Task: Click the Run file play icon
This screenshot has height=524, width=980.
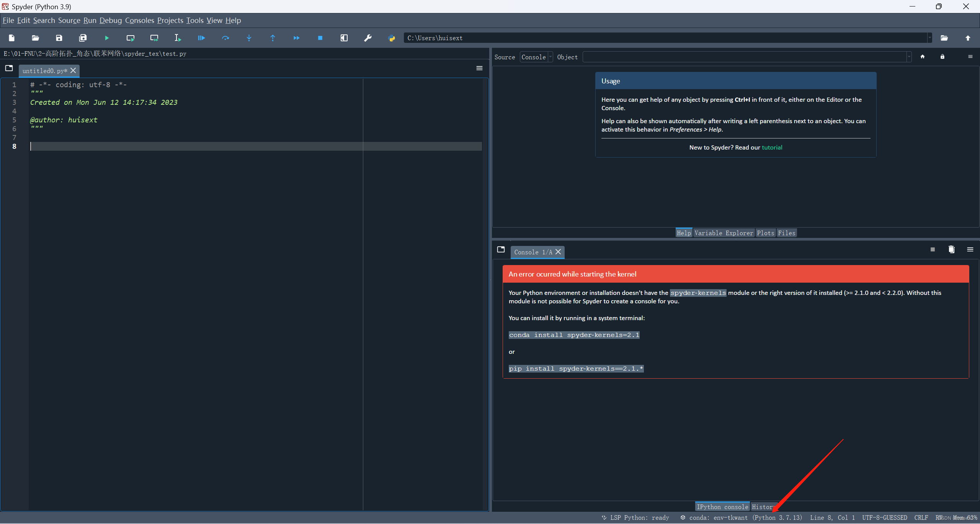Action: click(x=107, y=38)
